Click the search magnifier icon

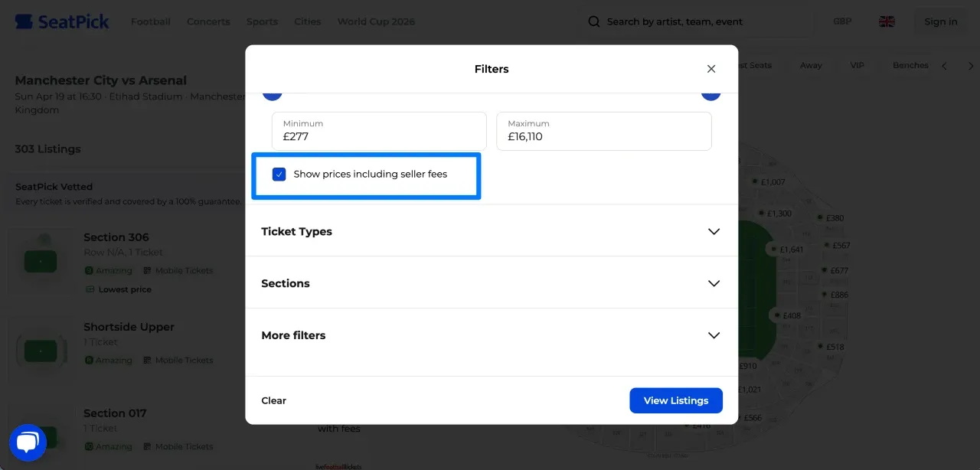click(594, 21)
